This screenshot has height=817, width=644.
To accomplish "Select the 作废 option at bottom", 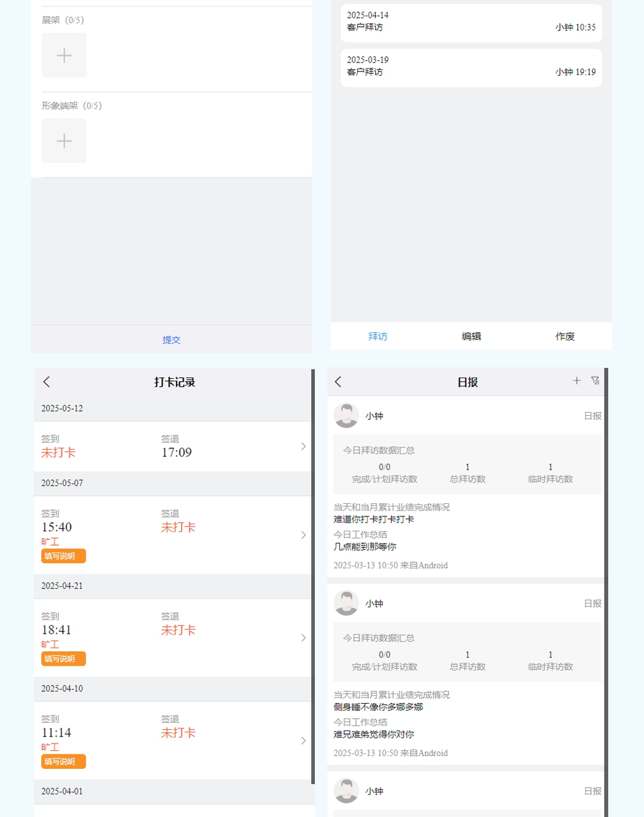I will click(x=565, y=336).
